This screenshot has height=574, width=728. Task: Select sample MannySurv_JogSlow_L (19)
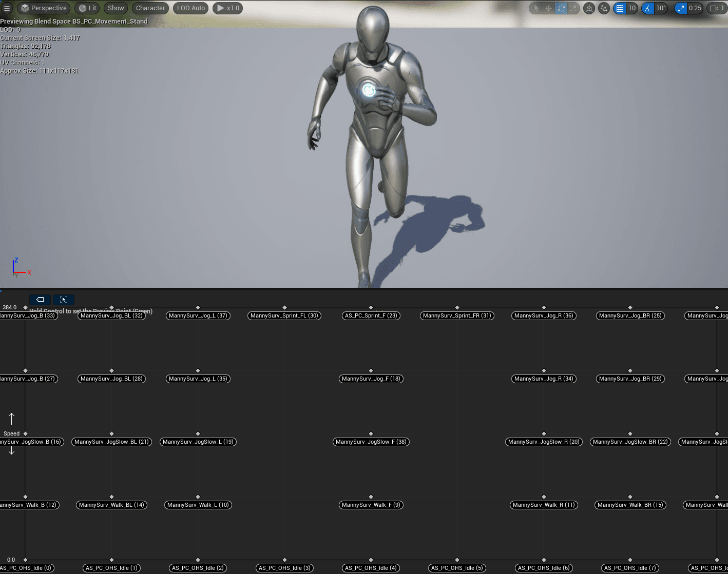(198, 442)
